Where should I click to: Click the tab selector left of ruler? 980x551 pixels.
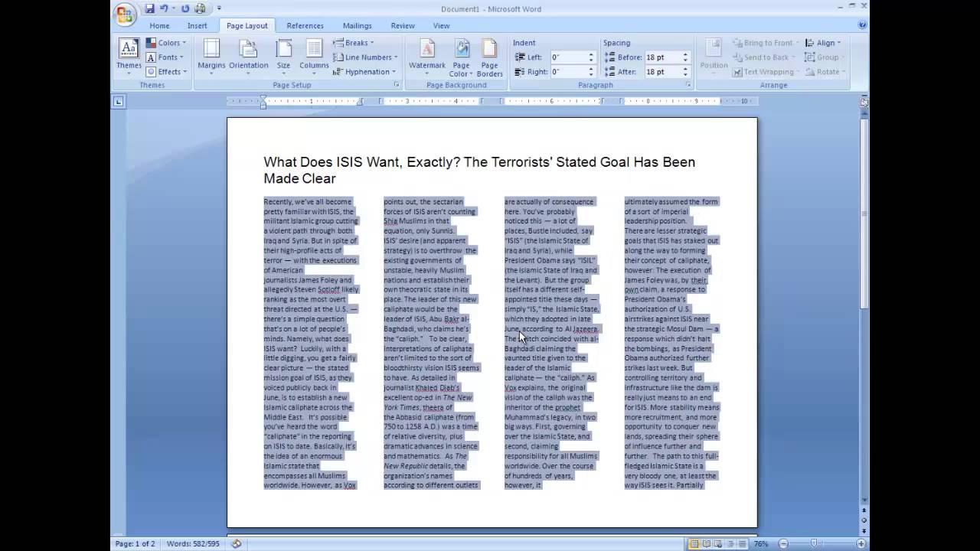118,101
